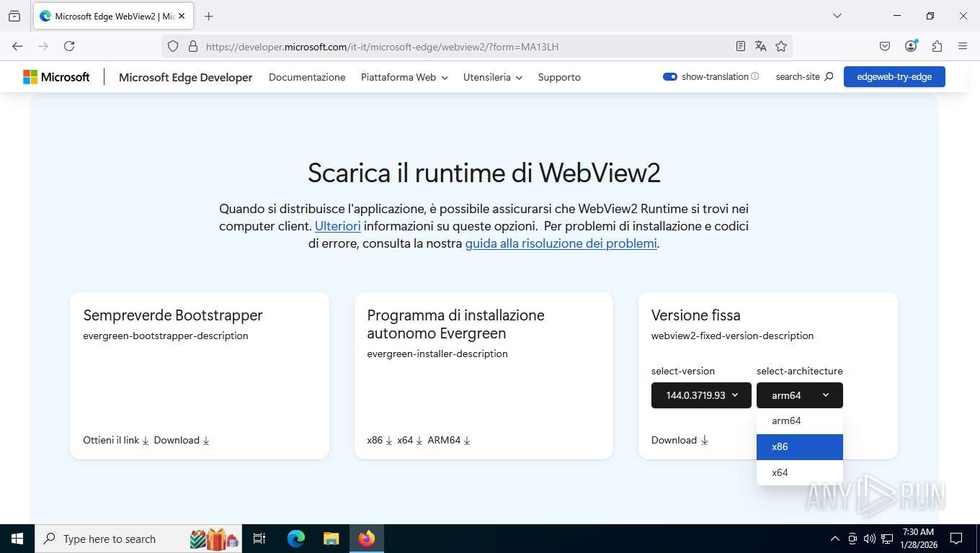Show site security padlock info
The image size is (980, 553).
point(192,46)
